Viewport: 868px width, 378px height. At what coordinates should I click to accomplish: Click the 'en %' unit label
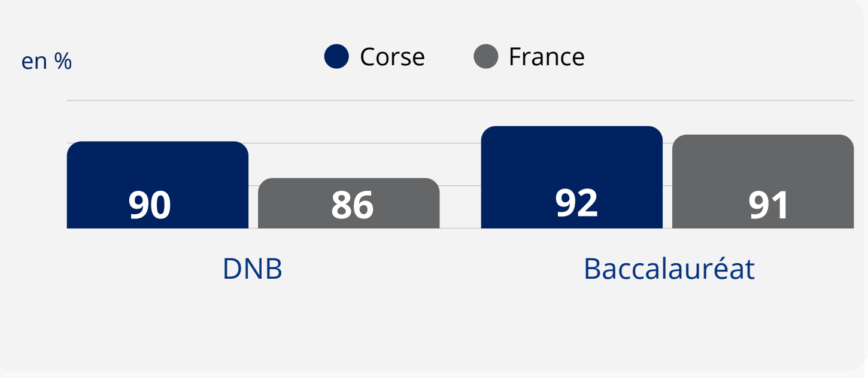[47, 61]
